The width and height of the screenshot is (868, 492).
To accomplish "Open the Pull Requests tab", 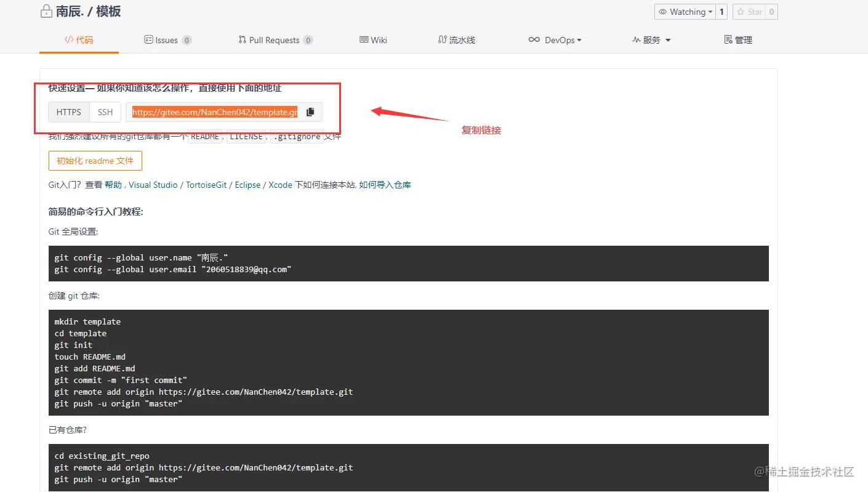I will pyautogui.click(x=276, y=40).
